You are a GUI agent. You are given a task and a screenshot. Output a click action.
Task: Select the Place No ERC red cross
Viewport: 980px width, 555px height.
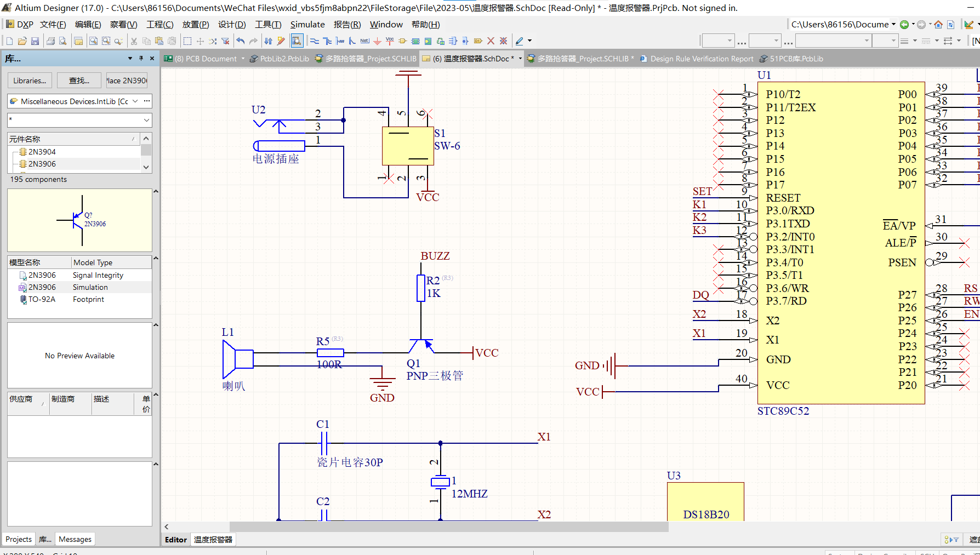(x=491, y=41)
